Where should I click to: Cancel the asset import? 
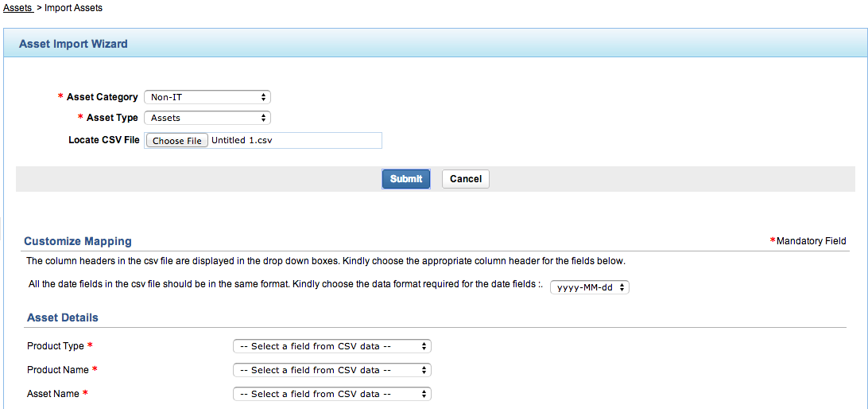[466, 179]
